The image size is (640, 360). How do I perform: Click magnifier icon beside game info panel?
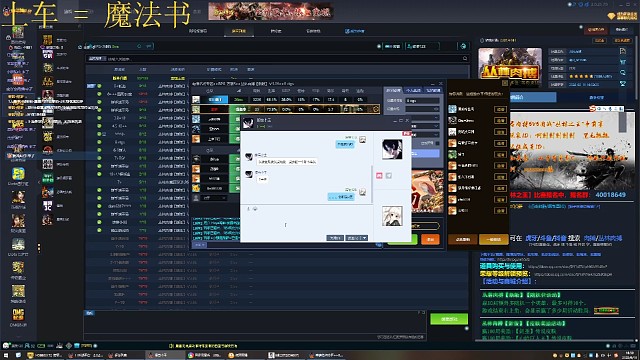point(622,72)
